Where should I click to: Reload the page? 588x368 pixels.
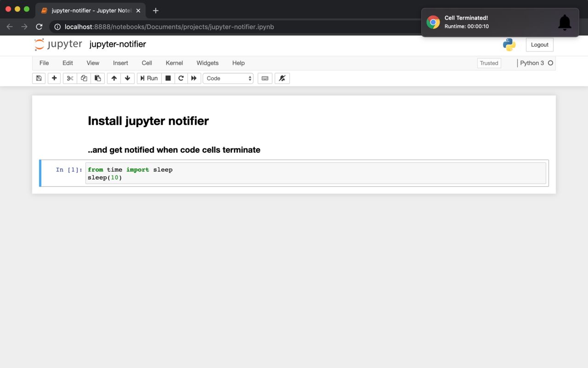point(39,27)
